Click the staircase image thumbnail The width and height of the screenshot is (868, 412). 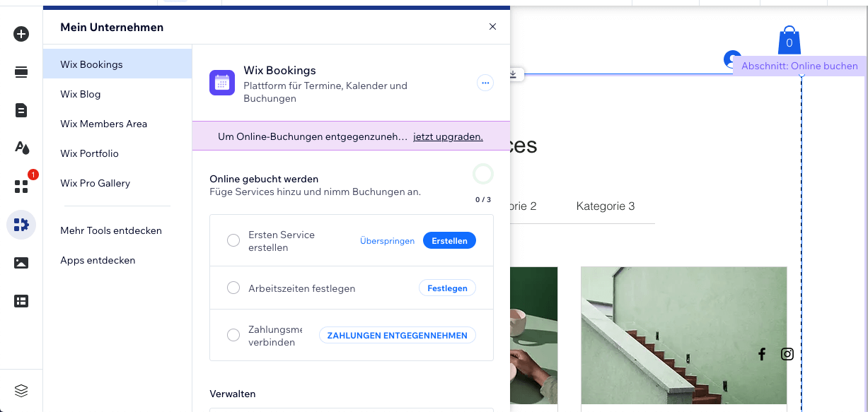click(683, 335)
